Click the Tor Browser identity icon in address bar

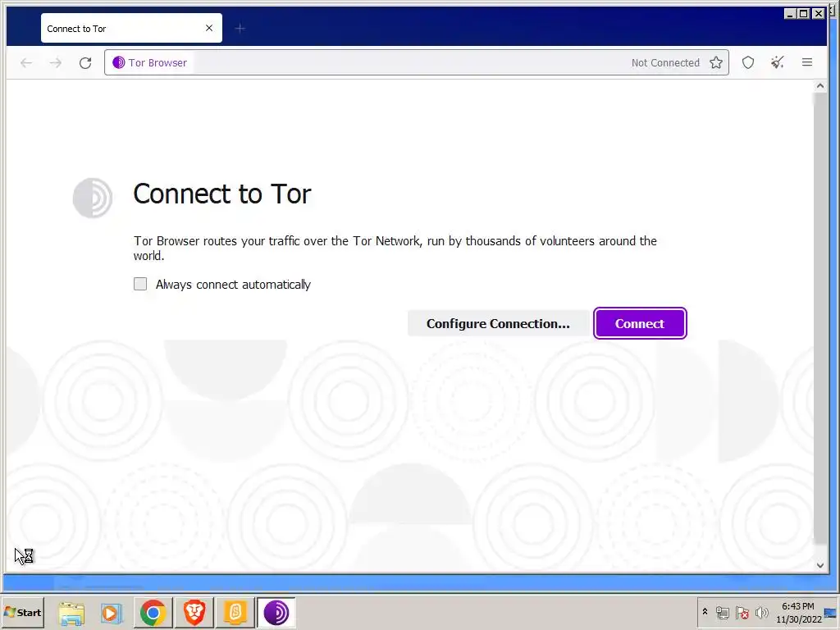tap(150, 62)
